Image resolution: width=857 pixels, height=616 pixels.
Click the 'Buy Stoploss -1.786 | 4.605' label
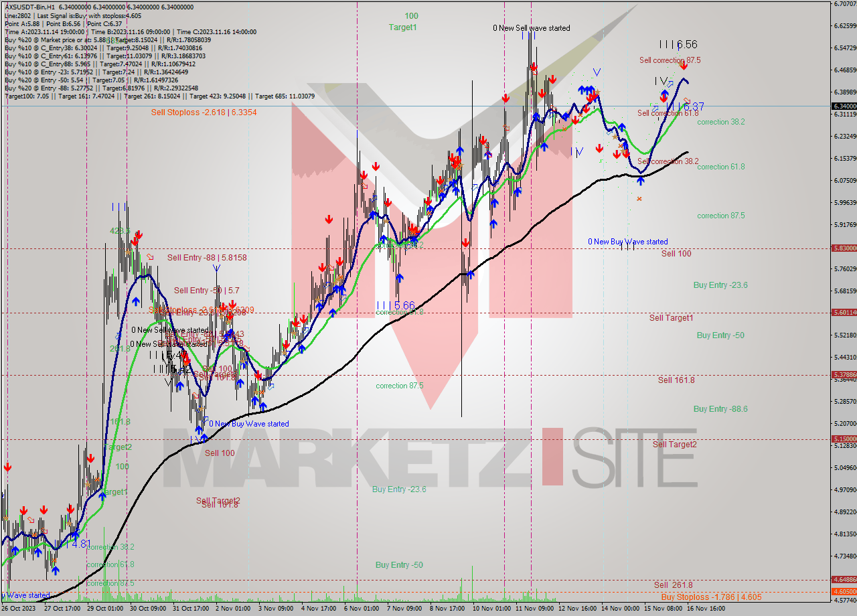[x=711, y=597]
